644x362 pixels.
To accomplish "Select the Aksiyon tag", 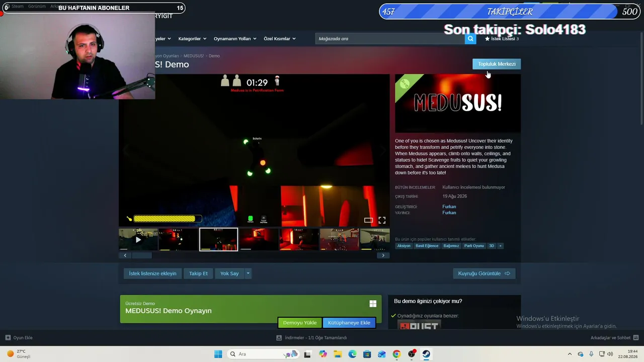I will (x=404, y=246).
